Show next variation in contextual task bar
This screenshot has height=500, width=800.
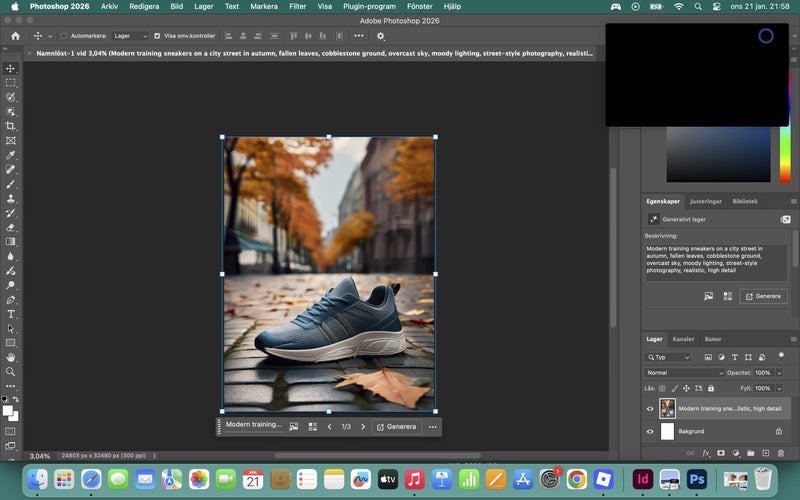(x=363, y=426)
